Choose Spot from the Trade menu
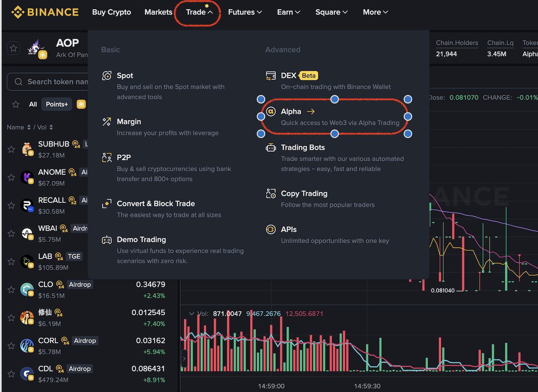 pos(125,76)
